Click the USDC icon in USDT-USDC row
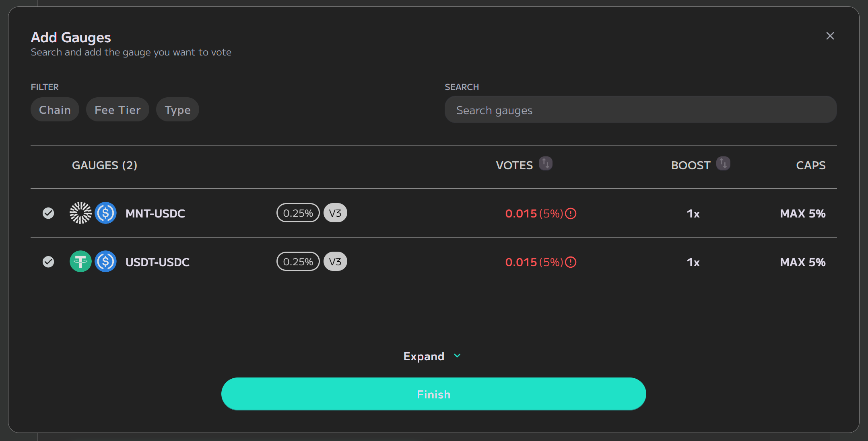 pyautogui.click(x=106, y=262)
